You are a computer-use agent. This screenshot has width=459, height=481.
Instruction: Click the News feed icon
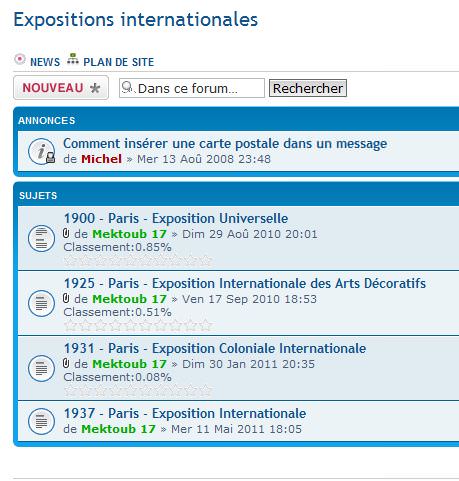[x=20, y=59]
